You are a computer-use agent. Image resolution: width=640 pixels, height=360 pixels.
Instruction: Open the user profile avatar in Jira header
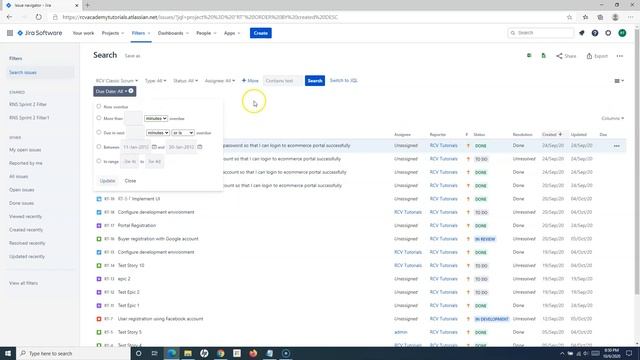tap(622, 33)
